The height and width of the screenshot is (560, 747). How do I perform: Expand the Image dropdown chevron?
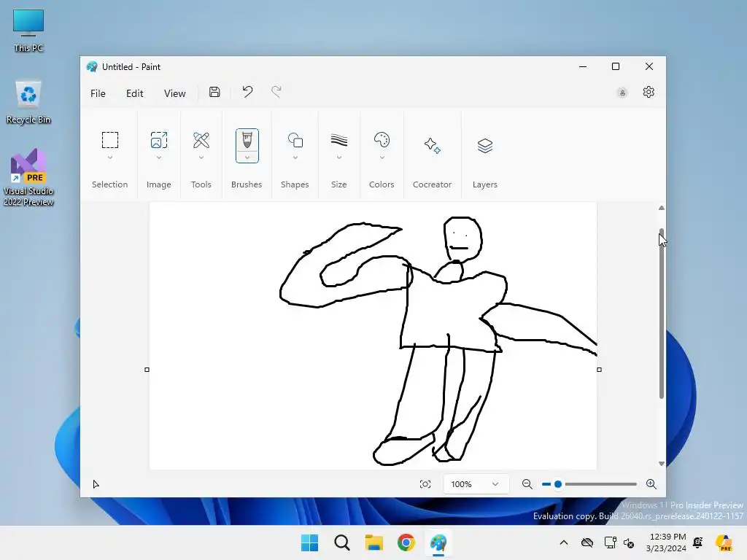[x=158, y=157]
